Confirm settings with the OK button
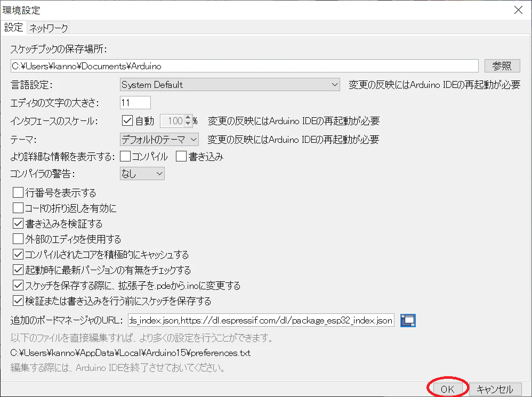 click(x=447, y=389)
